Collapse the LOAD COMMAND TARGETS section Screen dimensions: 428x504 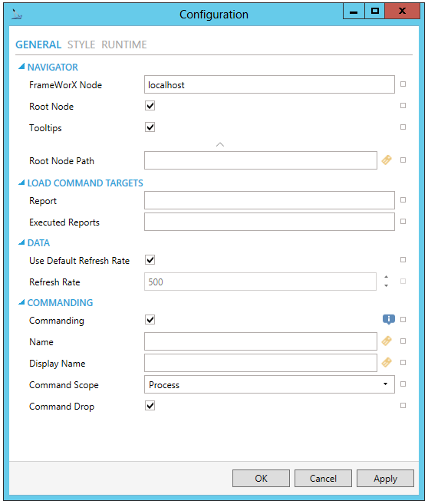(x=21, y=183)
